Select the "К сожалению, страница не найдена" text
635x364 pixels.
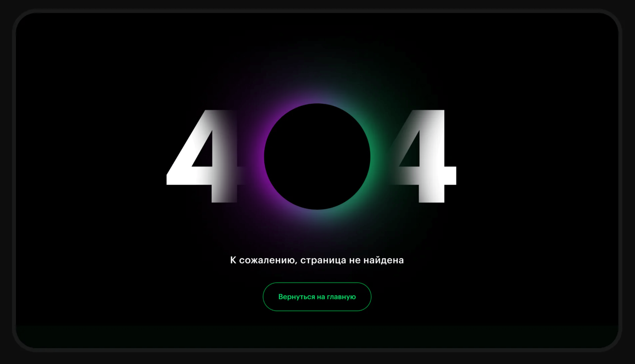tap(317, 260)
